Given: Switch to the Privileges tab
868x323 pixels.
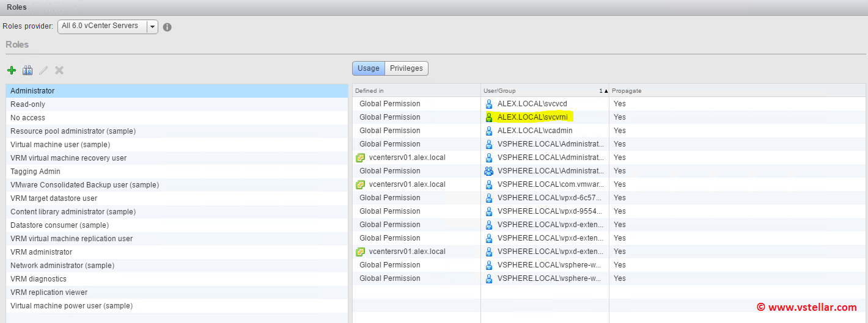Looking at the screenshot, I should pos(406,68).
